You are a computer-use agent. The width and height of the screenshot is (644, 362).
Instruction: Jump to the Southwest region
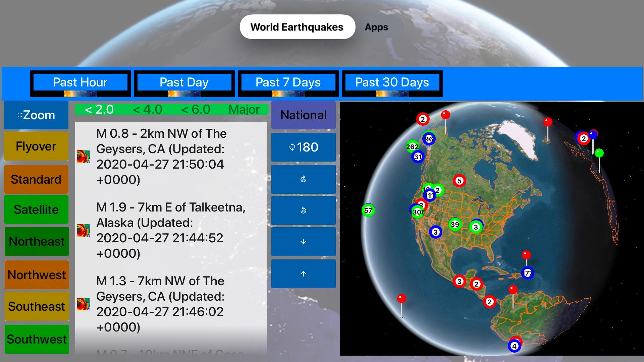37,339
